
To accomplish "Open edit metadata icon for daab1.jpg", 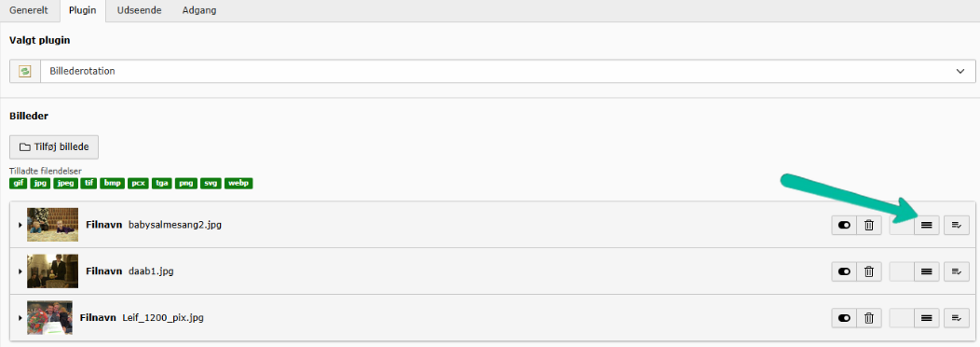I will pos(957,271).
